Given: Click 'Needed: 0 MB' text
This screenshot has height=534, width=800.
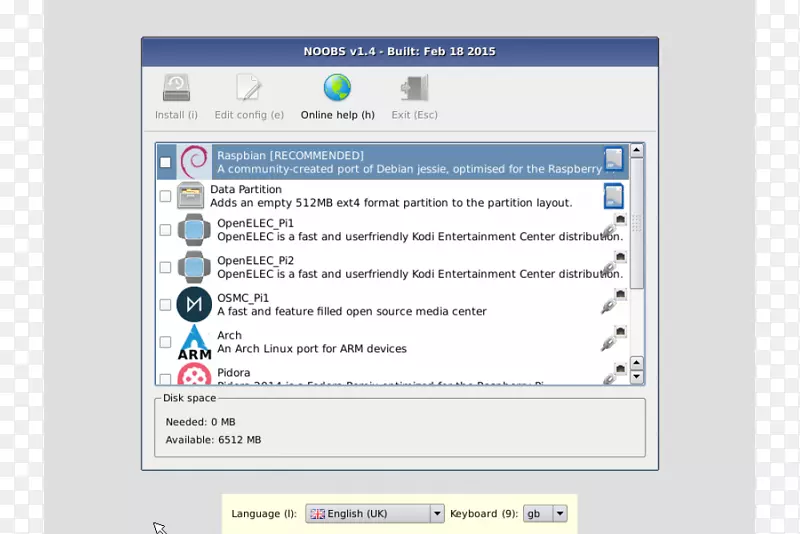Looking at the screenshot, I should [x=201, y=422].
